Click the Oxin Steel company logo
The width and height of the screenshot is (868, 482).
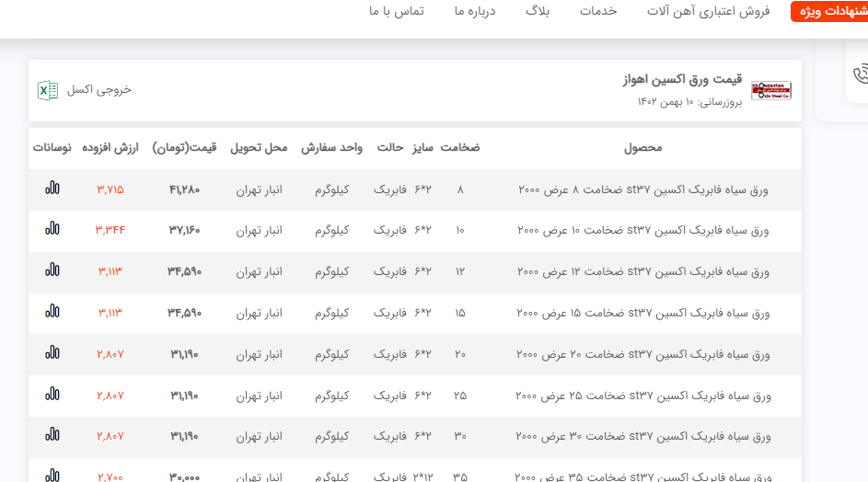click(770, 90)
